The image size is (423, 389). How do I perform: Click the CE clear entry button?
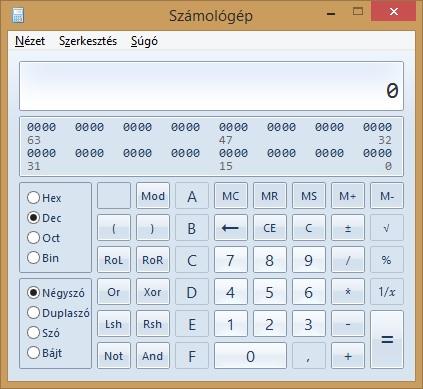coord(270,228)
